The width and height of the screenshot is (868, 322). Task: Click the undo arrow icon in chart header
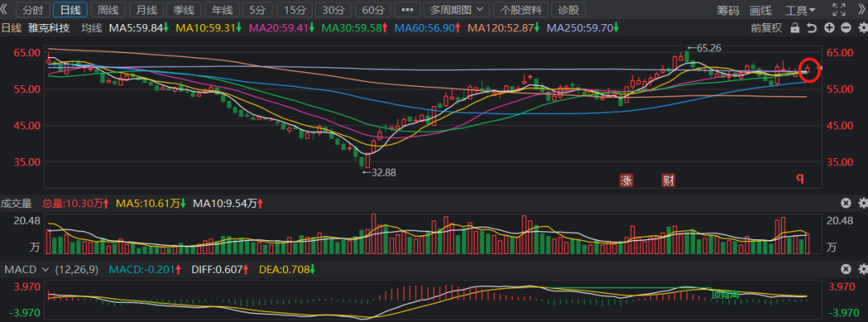click(x=811, y=28)
